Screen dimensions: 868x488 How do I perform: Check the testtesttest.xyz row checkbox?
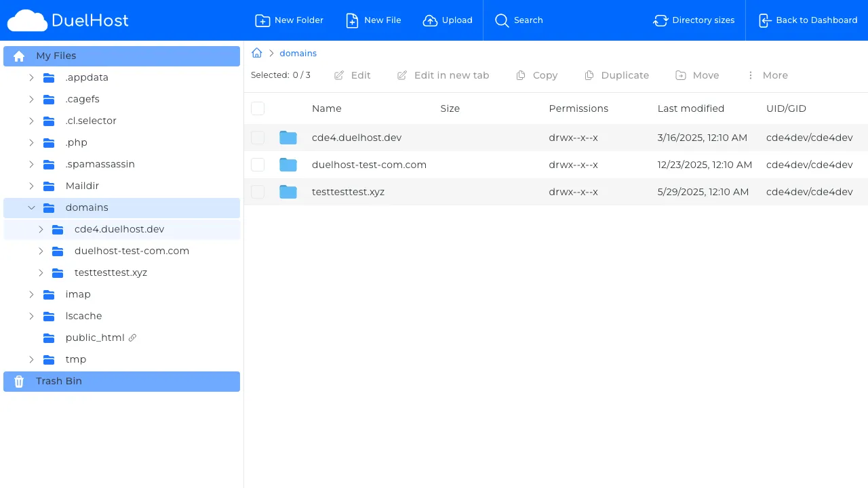(258, 192)
